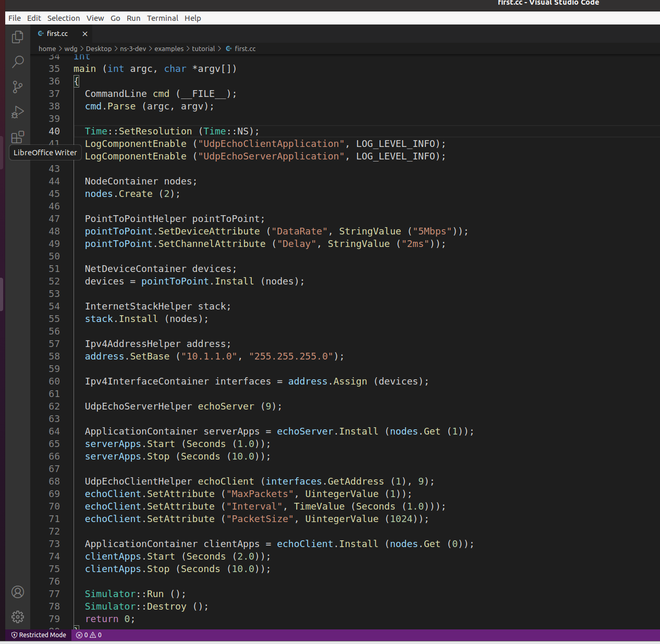Click 'NodeContainer' on line 44
Viewport: 660px width, 644px height.
pyautogui.click(x=121, y=181)
